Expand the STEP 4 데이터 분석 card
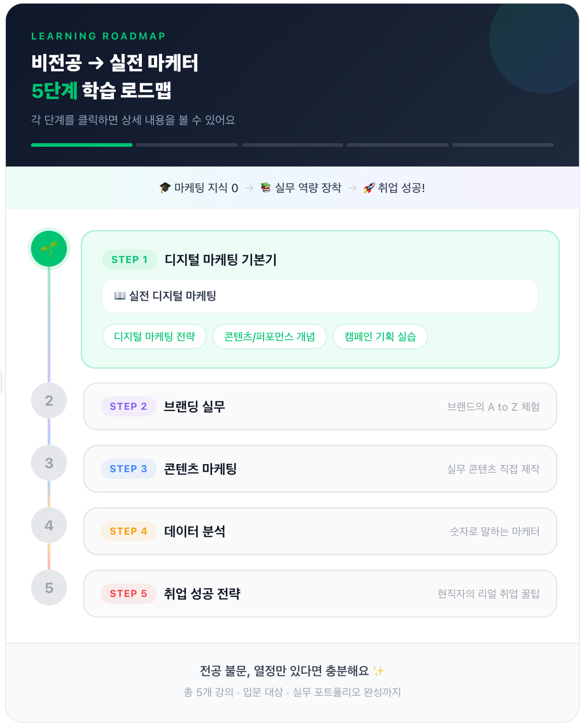Screen dimensions: 583x728 (320, 531)
